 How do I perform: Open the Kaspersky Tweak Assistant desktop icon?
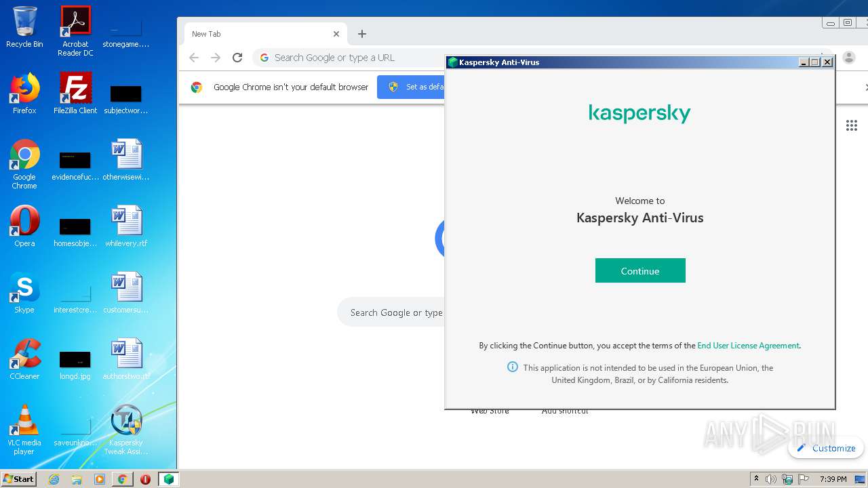pos(126,430)
